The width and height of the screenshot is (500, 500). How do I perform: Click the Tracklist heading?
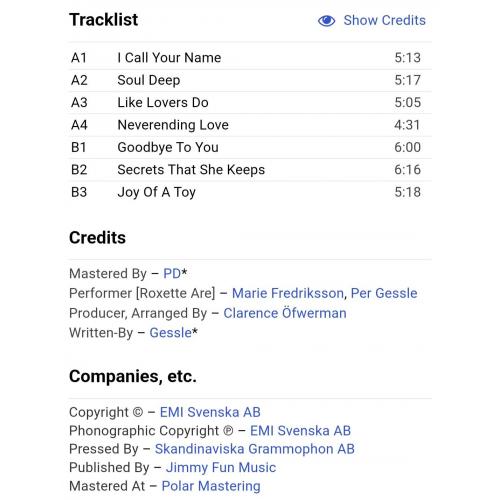tap(103, 20)
